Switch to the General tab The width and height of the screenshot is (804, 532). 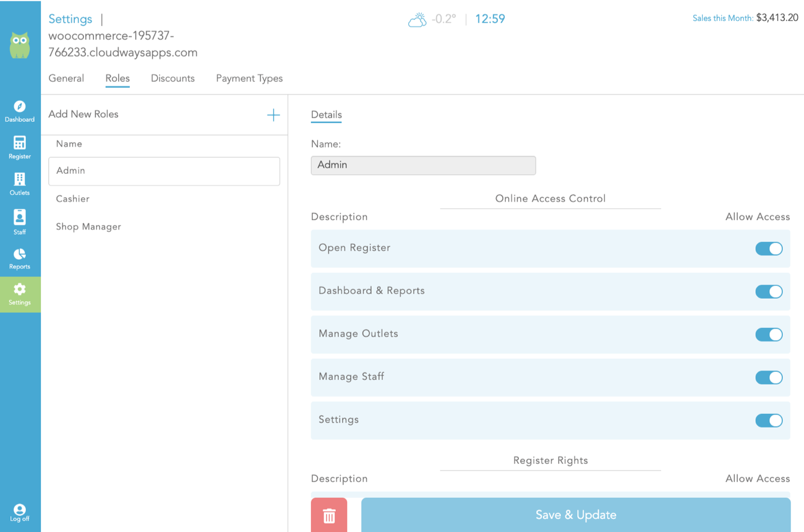(x=66, y=79)
